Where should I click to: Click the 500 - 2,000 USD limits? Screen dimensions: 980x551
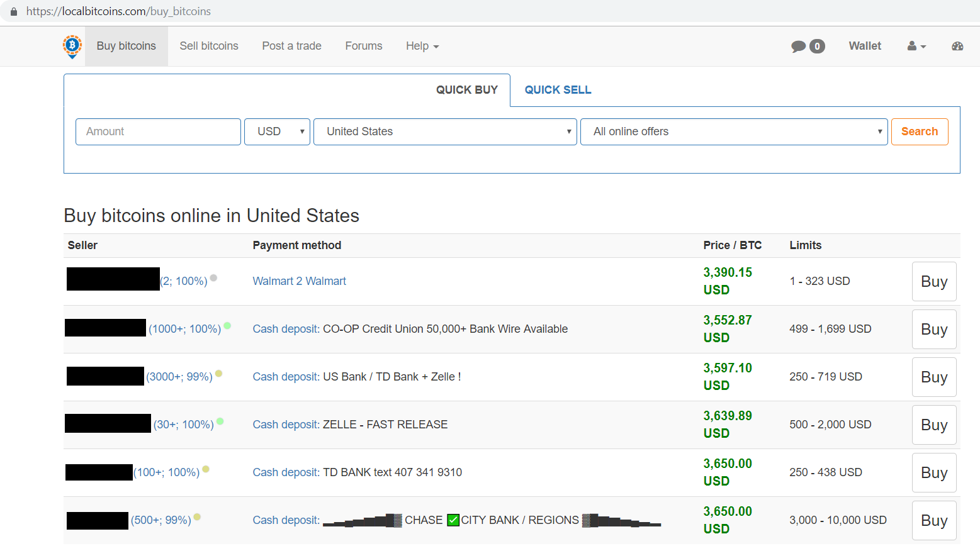pos(831,425)
